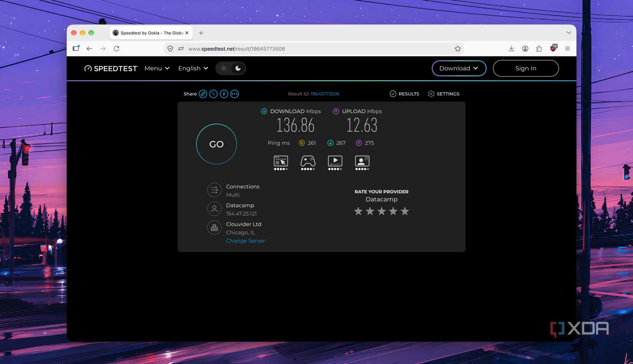The image size is (633, 364).
Task: Open Firefox hamburger application menu
Action: pyautogui.click(x=567, y=49)
